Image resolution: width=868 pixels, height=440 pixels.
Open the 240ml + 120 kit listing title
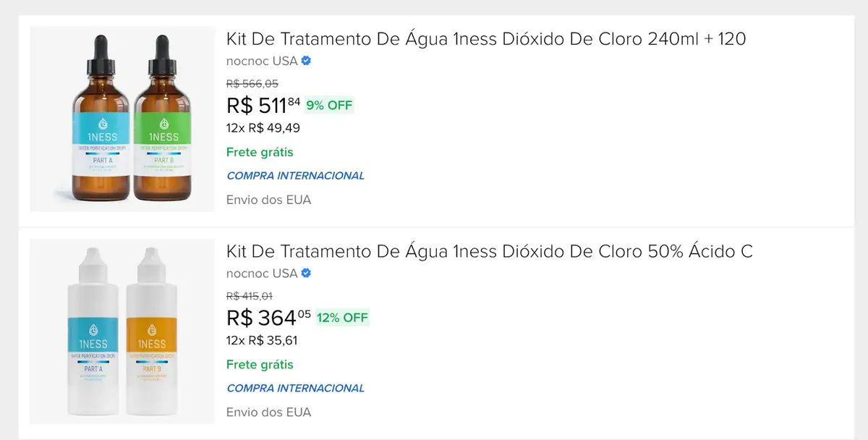coord(485,38)
